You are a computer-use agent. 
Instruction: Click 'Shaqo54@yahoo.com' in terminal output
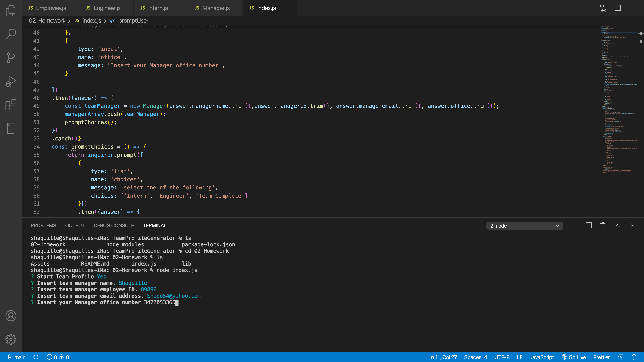pyautogui.click(x=174, y=296)
